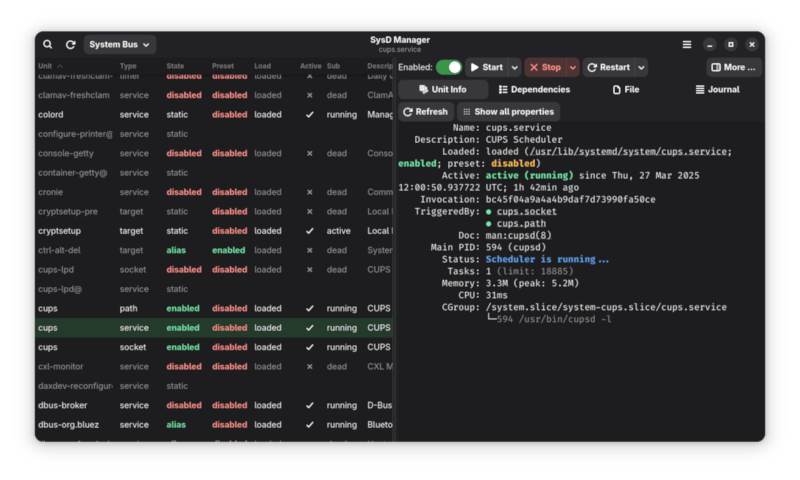Open the hamburger main menu
The image size is (800, 480).
[x=687, y=45]
